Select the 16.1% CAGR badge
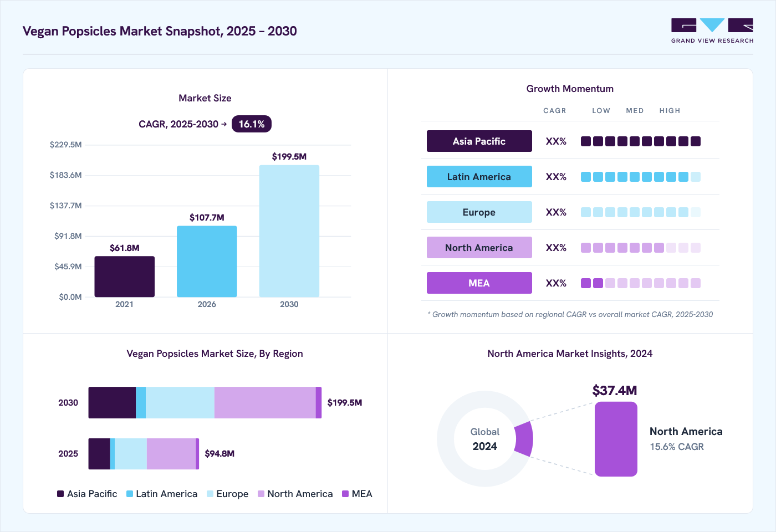The width and height of the screenshot is (776, 532). pos(252,124)
